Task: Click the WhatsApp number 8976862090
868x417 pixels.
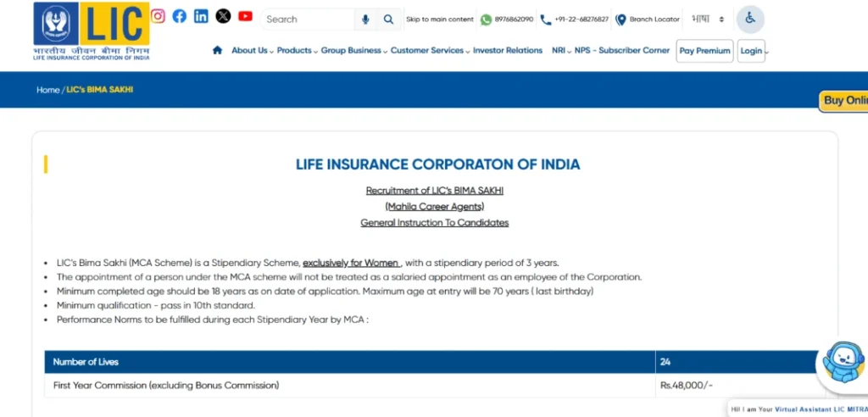Action: [x=506, y=19]
